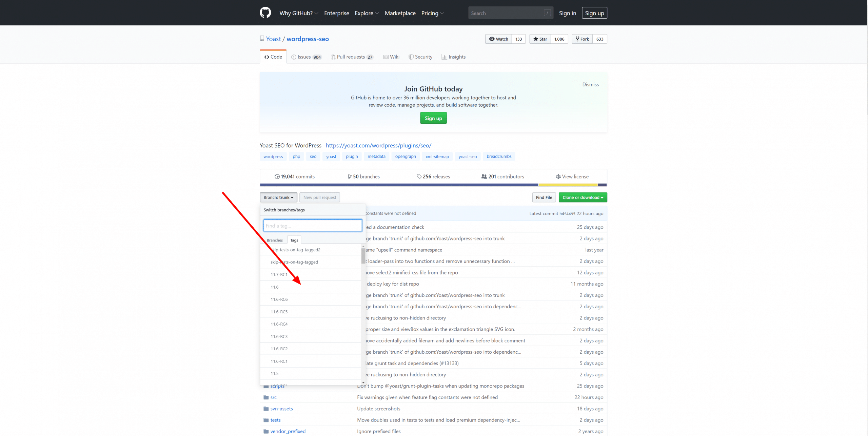Expand the Why GitHub? menu
The image size is (868, 436).
pos(299,13)
